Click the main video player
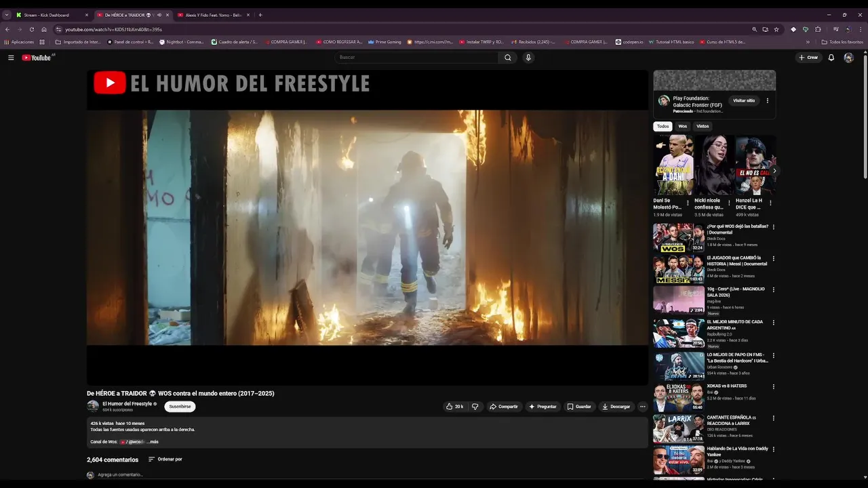This screenshot has width=868, height=488. pos(368,228)
